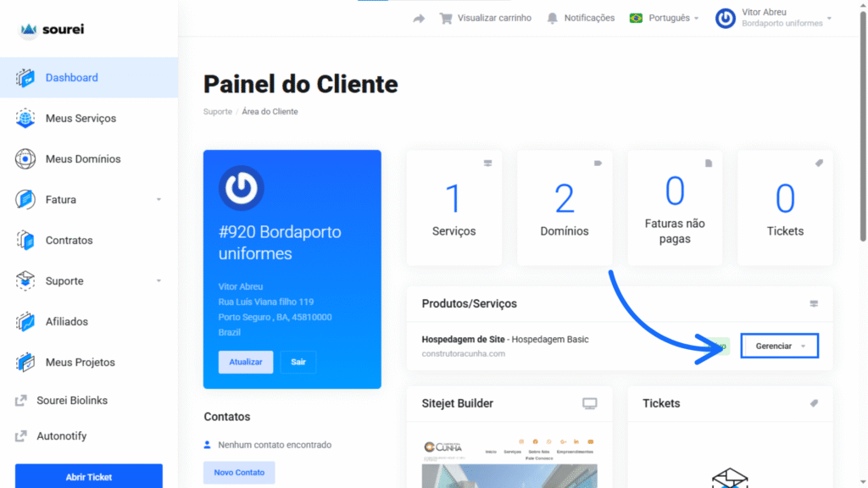Open Meus Projetos in sidebar
Image resolution: width=868 pixels, height=488 pixels.
[80, 363]
